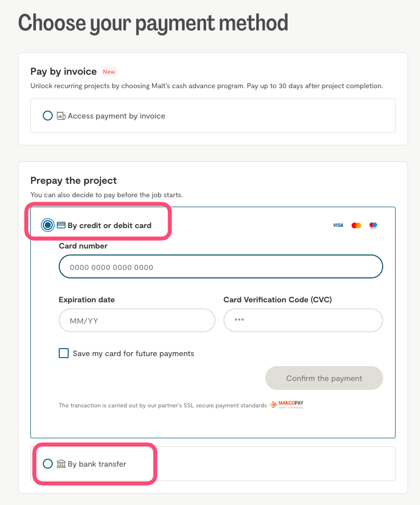This screenshot has height=505, width=420.
Task: Click the bank building icon
Action: 61,464
